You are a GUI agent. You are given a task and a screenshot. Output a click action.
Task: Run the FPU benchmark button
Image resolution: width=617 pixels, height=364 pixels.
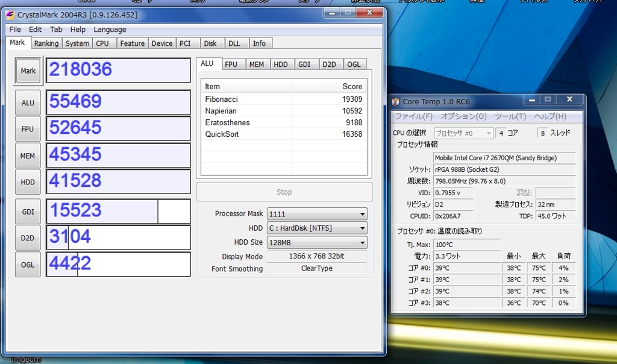point(28,129)
